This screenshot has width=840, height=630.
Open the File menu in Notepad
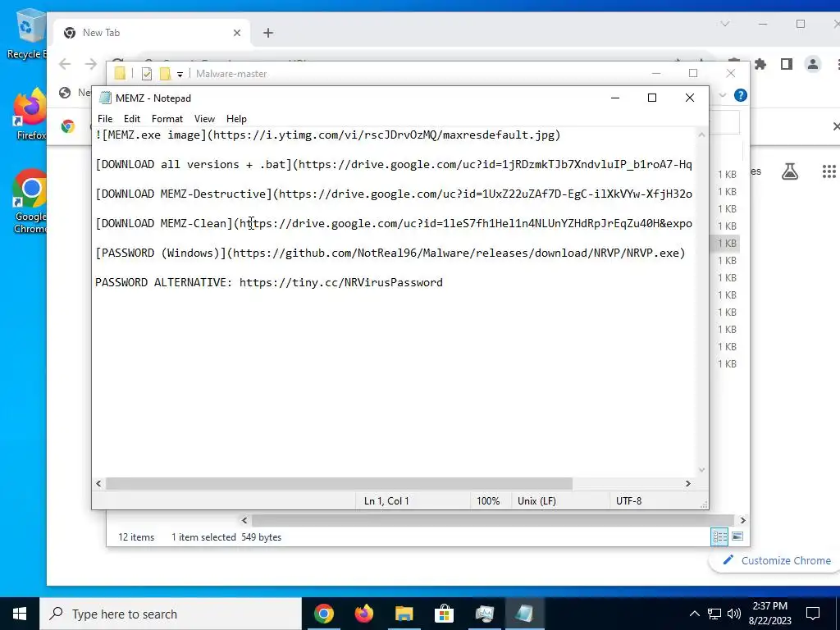105,119
